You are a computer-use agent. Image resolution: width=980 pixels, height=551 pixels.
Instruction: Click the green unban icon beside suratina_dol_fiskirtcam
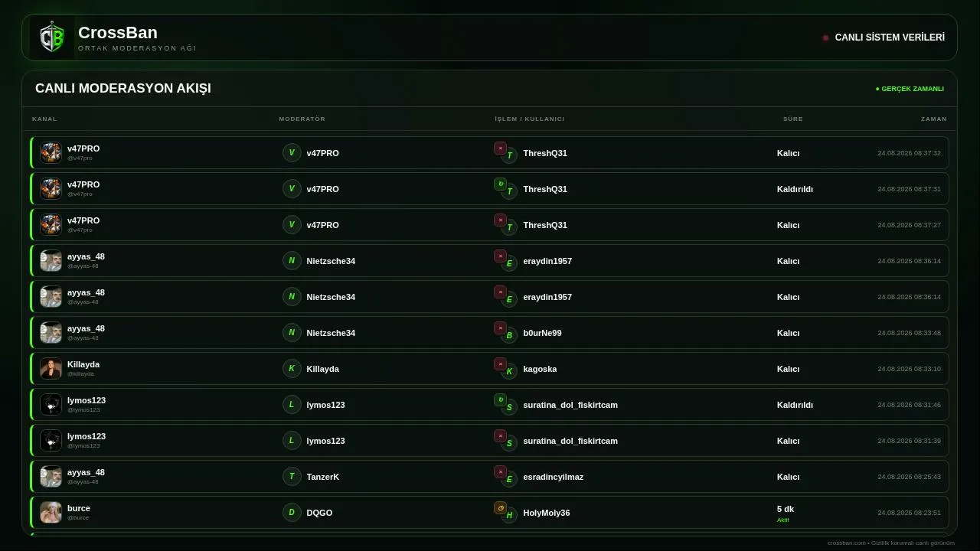point(500,400)
